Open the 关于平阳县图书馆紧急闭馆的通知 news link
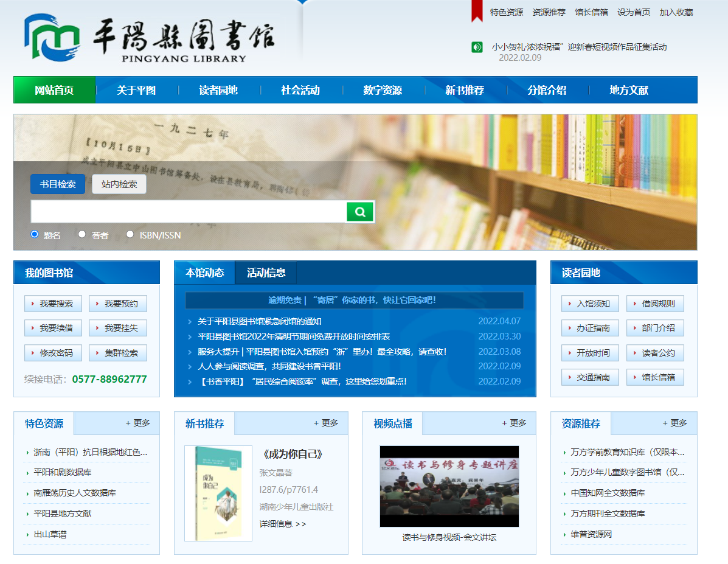 [260, 321]
